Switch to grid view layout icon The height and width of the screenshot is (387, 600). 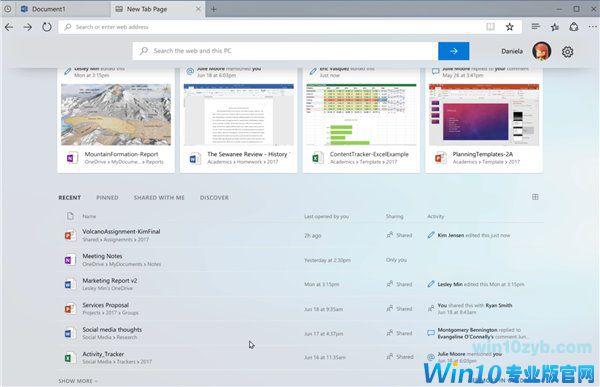tap(535, 197)
